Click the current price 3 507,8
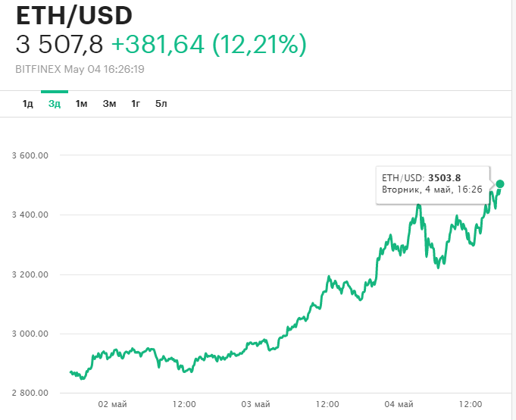The height and width of the screenshot is (420, 516). point(59,45)
